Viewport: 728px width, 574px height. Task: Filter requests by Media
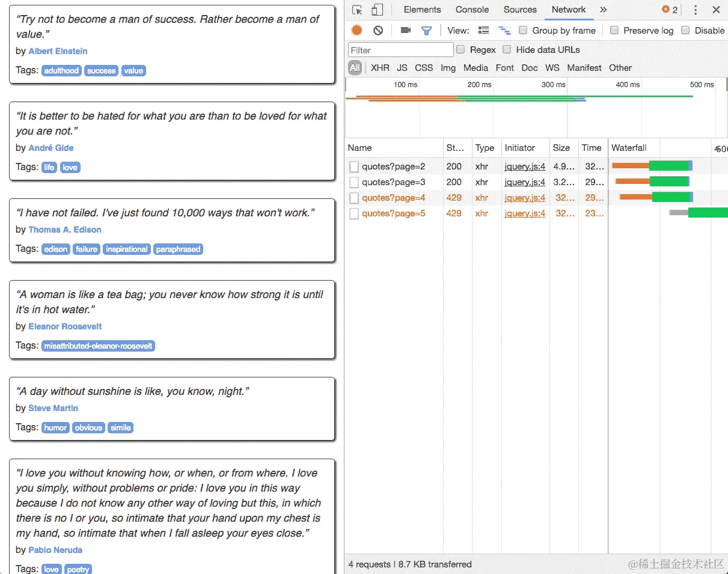476,68
